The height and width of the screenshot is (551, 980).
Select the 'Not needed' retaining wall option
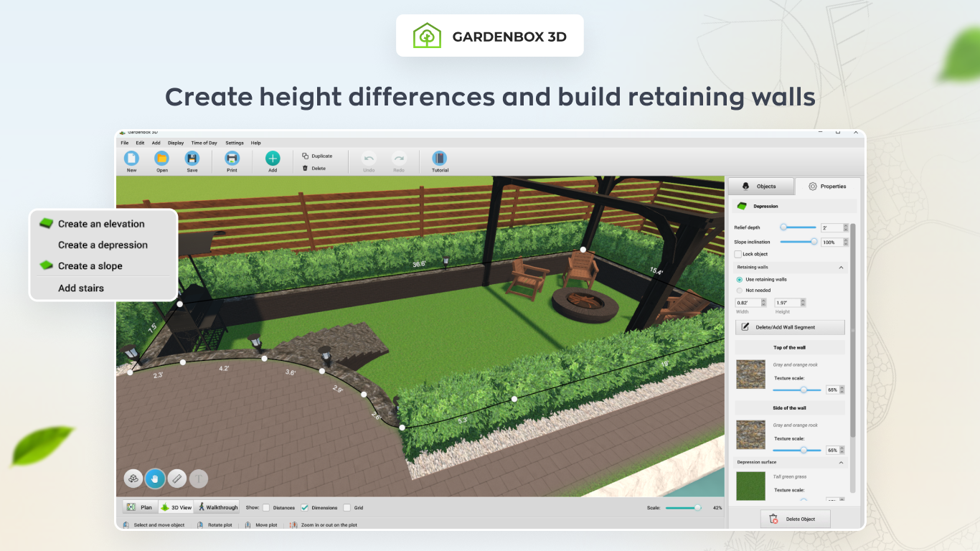pos(740,291)
